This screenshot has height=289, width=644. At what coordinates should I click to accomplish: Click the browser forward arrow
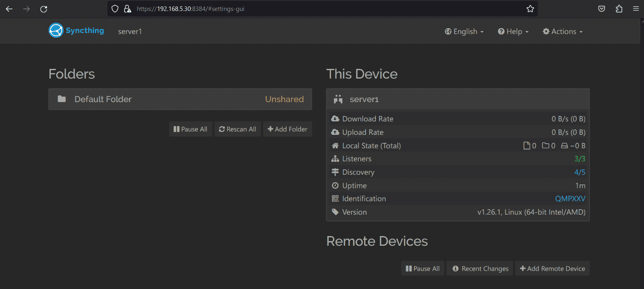[26, 9]
